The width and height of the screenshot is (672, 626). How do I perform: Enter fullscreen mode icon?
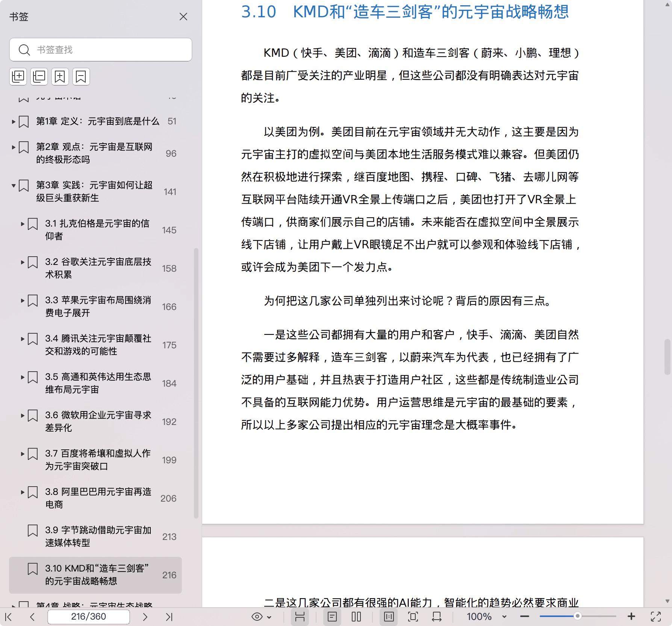tap(656, 617)
